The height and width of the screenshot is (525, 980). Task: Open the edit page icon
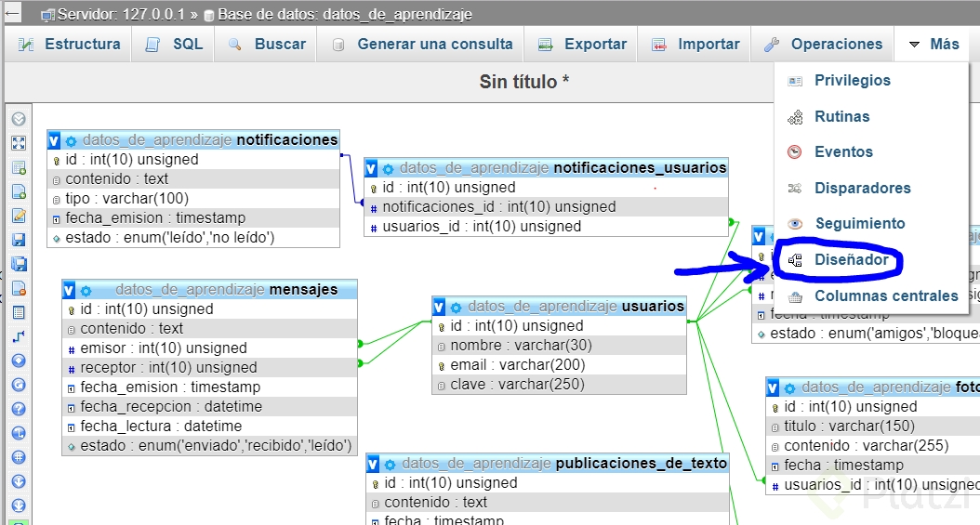(19, 216)
